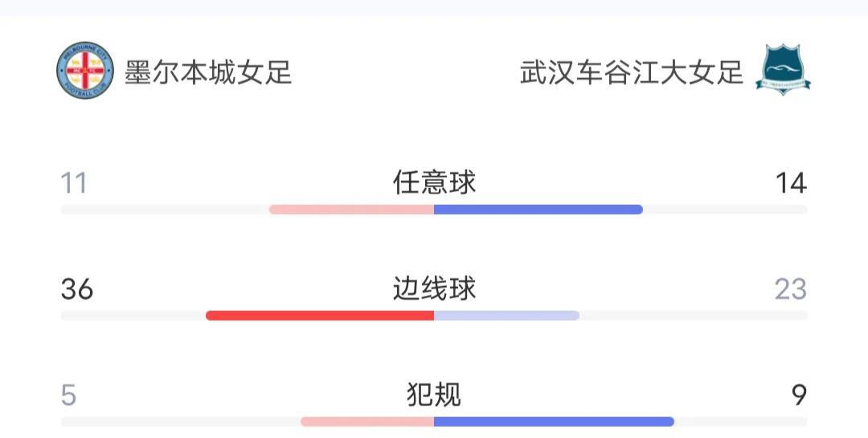Click the pink fouls bar segment

pos(367,421)
